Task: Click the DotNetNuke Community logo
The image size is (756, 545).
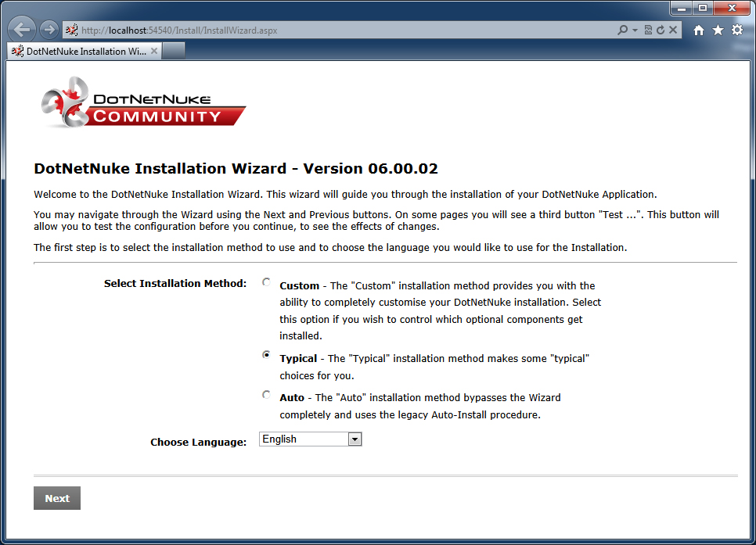Action: tap(143, 102)
